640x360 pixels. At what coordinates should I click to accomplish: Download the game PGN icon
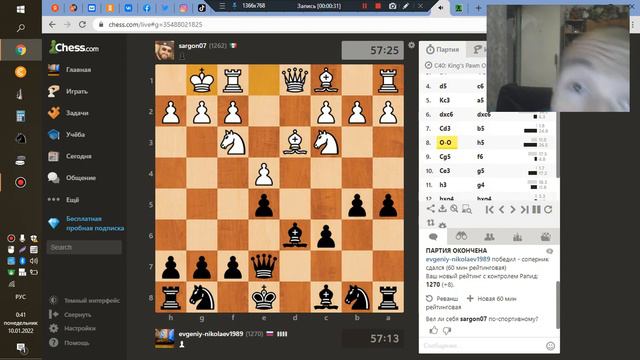pyautogui.click(x=442, y=209)
